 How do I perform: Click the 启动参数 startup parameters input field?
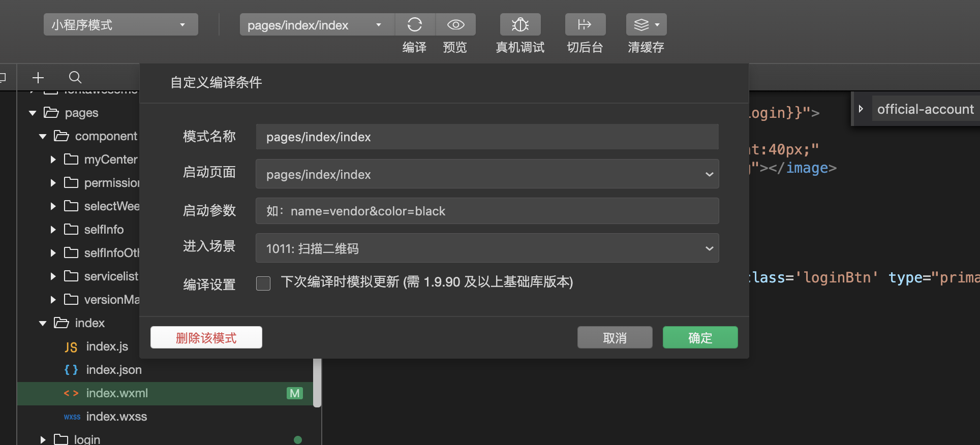[x=487, y=211]
